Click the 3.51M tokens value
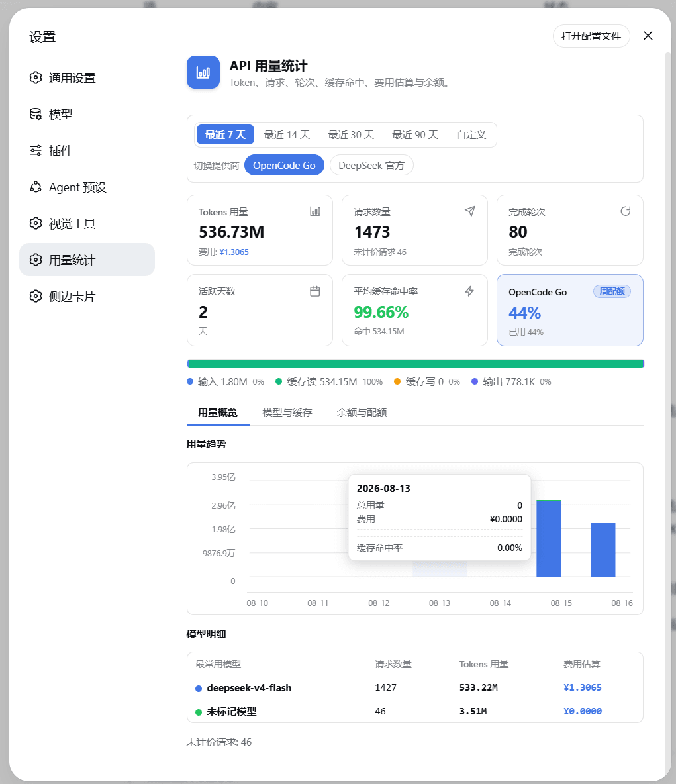 [473, 711]
